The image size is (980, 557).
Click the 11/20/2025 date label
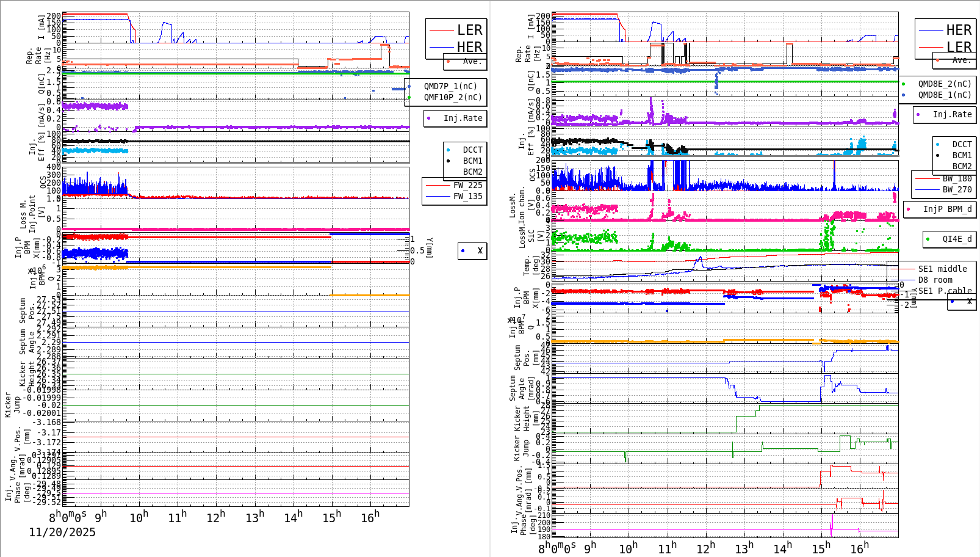tap(61, 533)
